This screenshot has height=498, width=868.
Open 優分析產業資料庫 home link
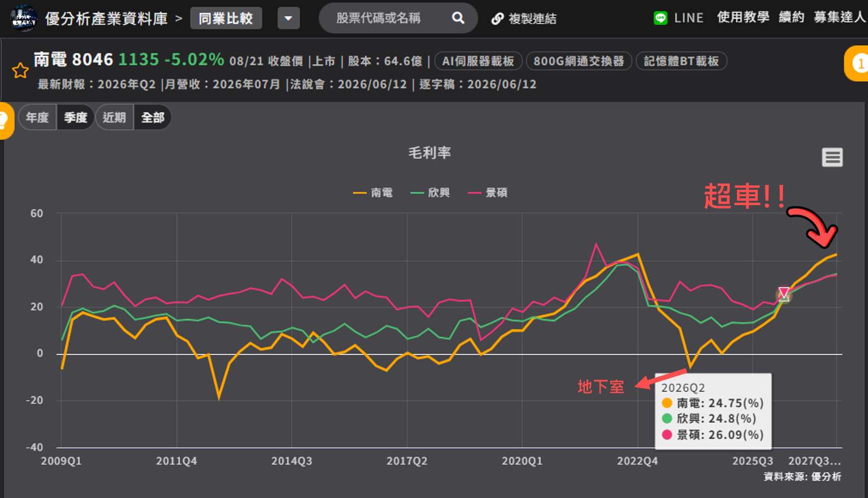106,19
